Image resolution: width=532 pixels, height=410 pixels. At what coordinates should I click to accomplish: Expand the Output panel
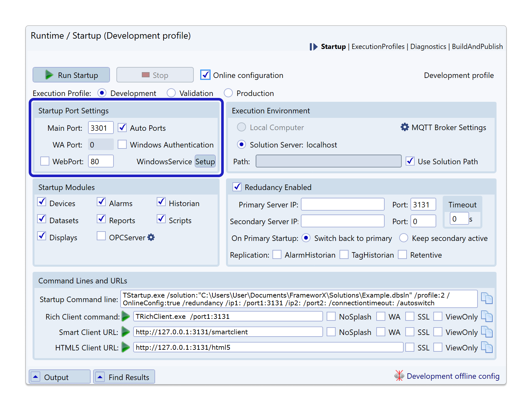(35, 377)
